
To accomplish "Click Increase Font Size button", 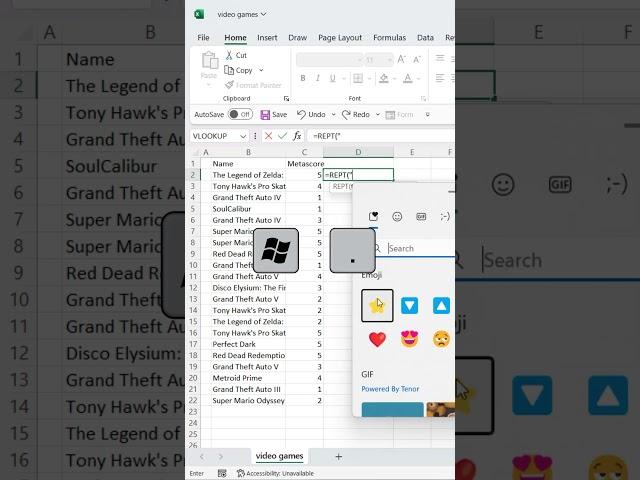I will (x=402, y=60).
